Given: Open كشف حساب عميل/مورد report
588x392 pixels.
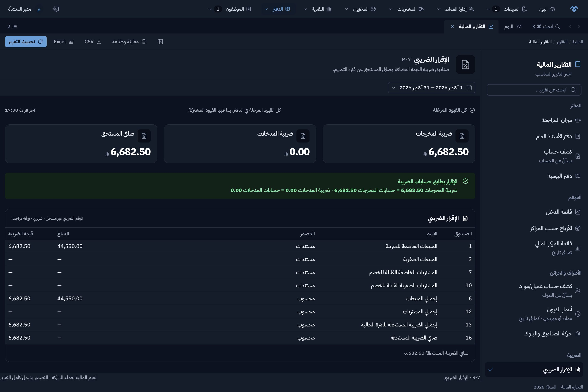Looking at the screenshot, I should 534,291.
